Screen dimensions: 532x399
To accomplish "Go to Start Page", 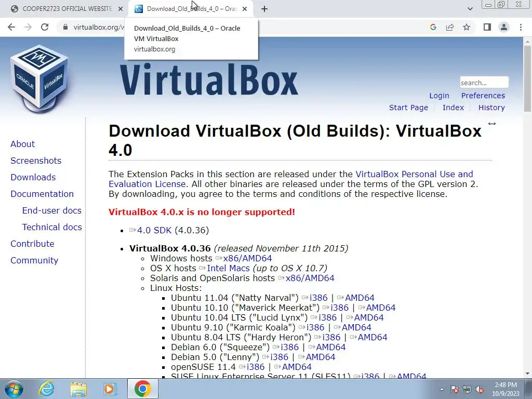I will [x=408, y=108].
